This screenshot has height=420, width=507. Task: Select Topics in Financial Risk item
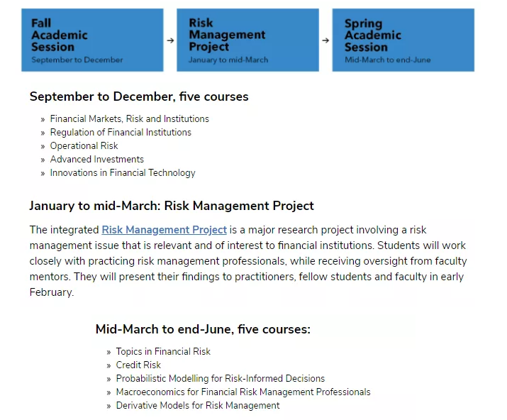tap(163, 351)
